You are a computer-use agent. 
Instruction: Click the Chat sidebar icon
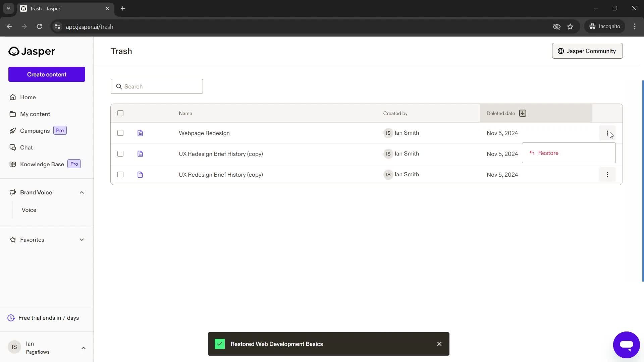(x=13, y=147)
